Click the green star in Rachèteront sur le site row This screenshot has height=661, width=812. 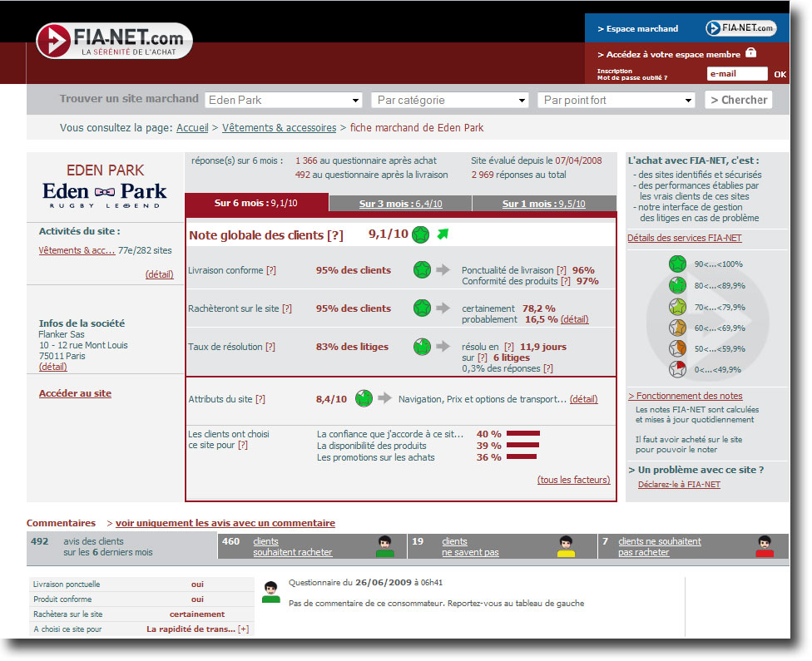tap(422, 308)
